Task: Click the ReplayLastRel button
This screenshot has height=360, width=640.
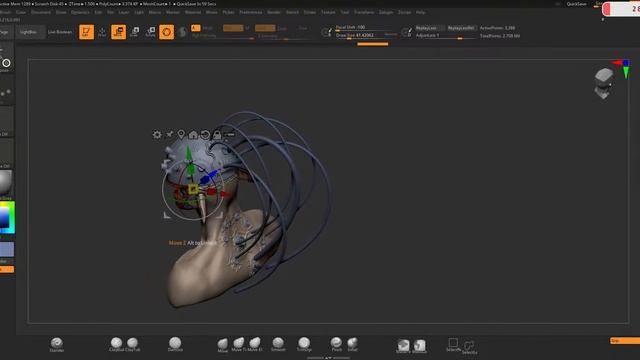Action: [x=461, y=28]
